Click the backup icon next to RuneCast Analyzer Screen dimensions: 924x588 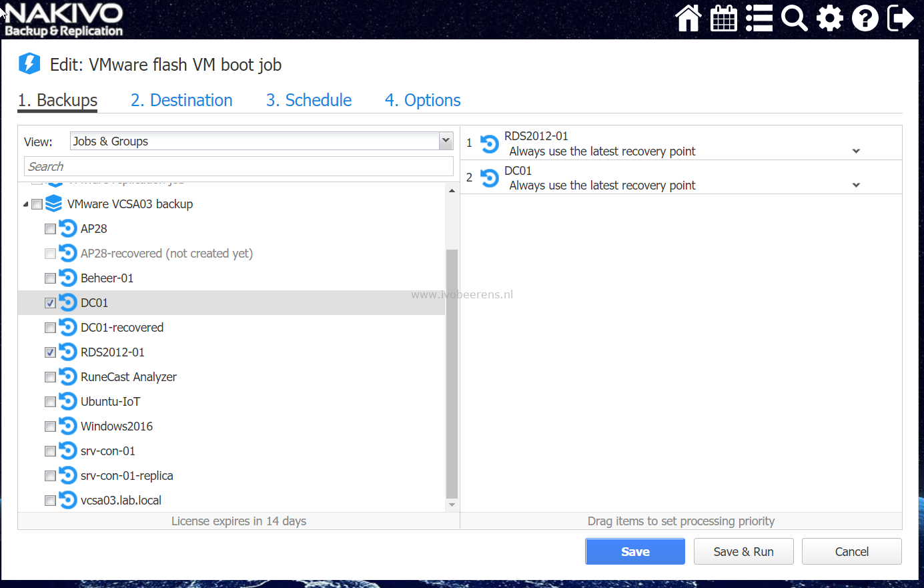coord(68,376)
